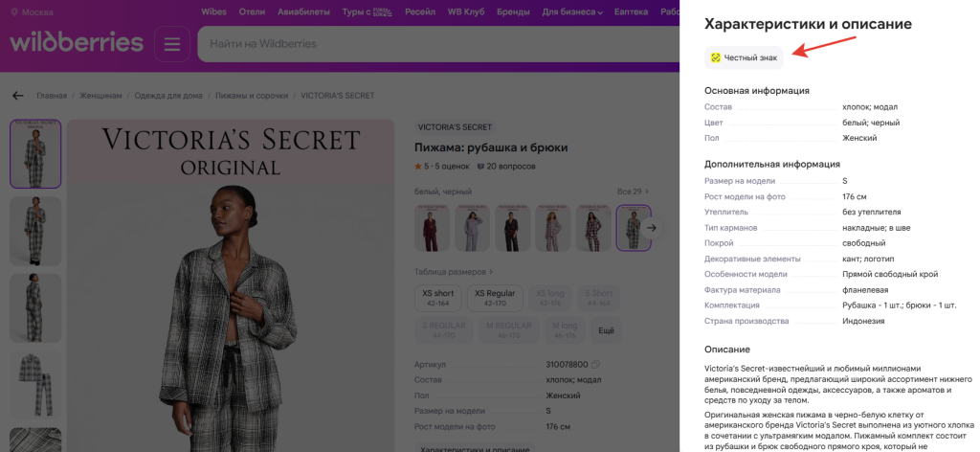This screenshot has height=452, width=980.
Task: Open Отели in the top menu
Action: pos(252,11)
